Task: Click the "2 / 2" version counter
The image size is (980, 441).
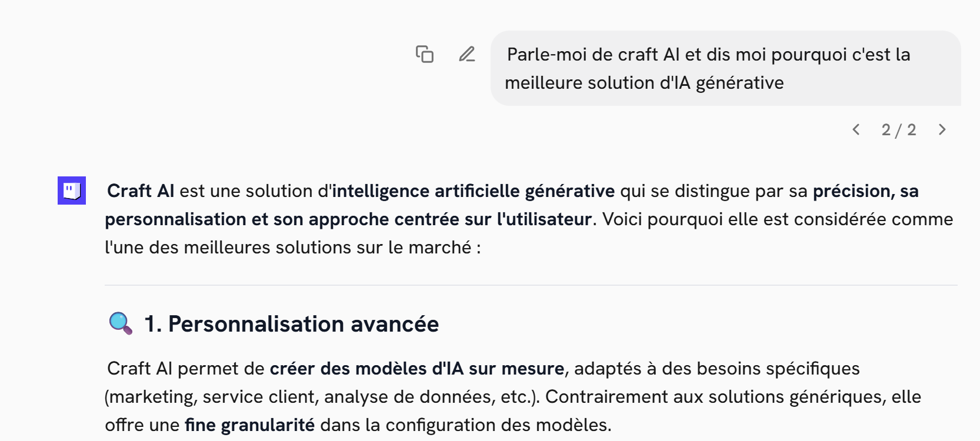Action: [899, 129]
